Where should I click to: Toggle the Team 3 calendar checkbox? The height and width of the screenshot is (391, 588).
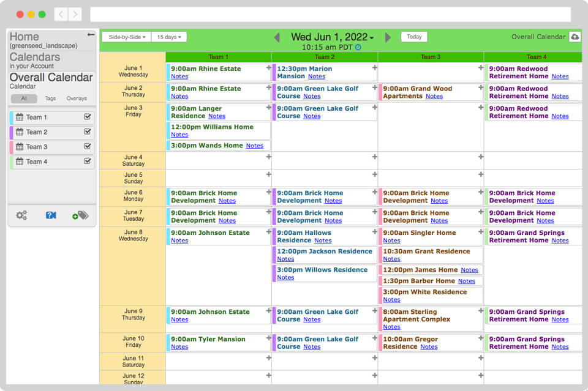pos(88,147)
